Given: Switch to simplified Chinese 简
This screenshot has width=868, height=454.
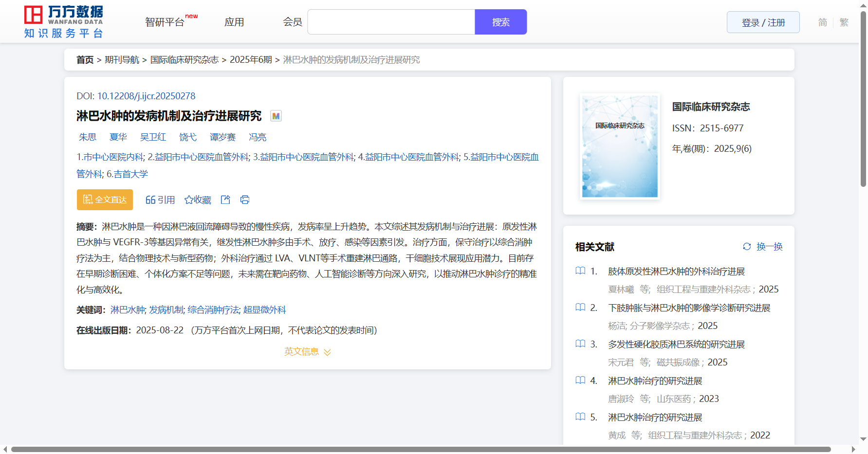Looking at the screenshot, I should point(822,22).
